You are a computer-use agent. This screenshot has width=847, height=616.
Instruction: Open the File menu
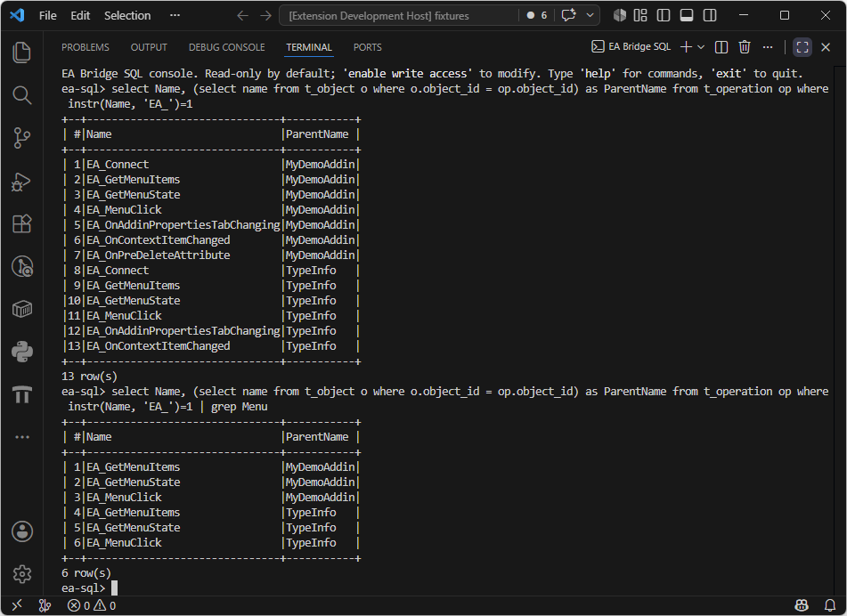click(x=47, y=16)
